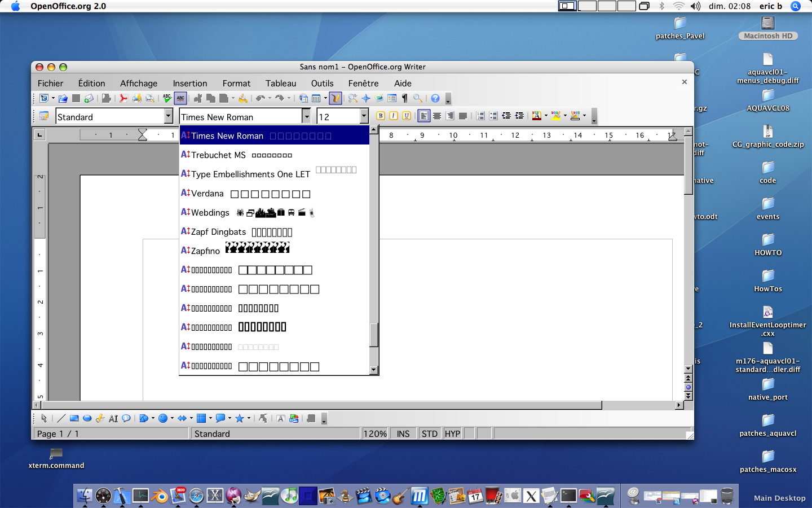812x508 pixels.
Task: Open the Outils menu
Action: tap(323, 83)
